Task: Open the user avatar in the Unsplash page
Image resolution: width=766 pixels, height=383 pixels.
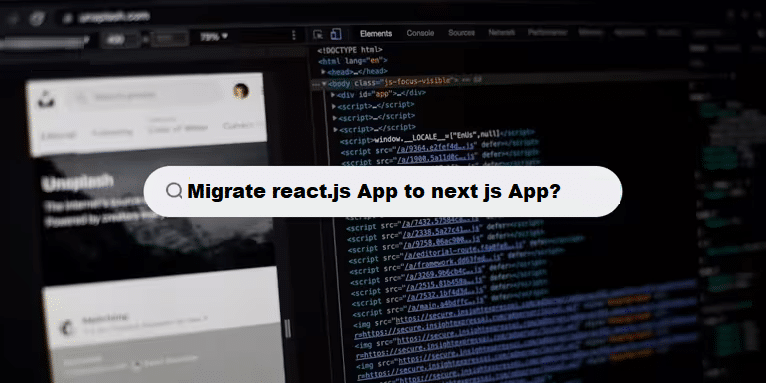Action: click(x=241, y=91)
